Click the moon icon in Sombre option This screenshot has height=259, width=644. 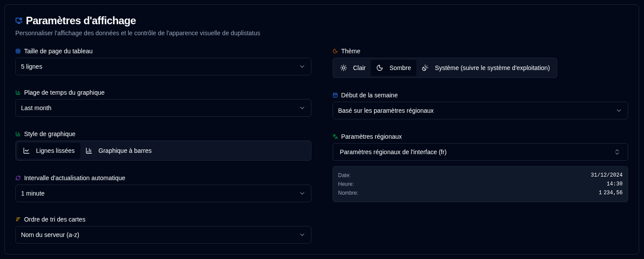[380, 68]
